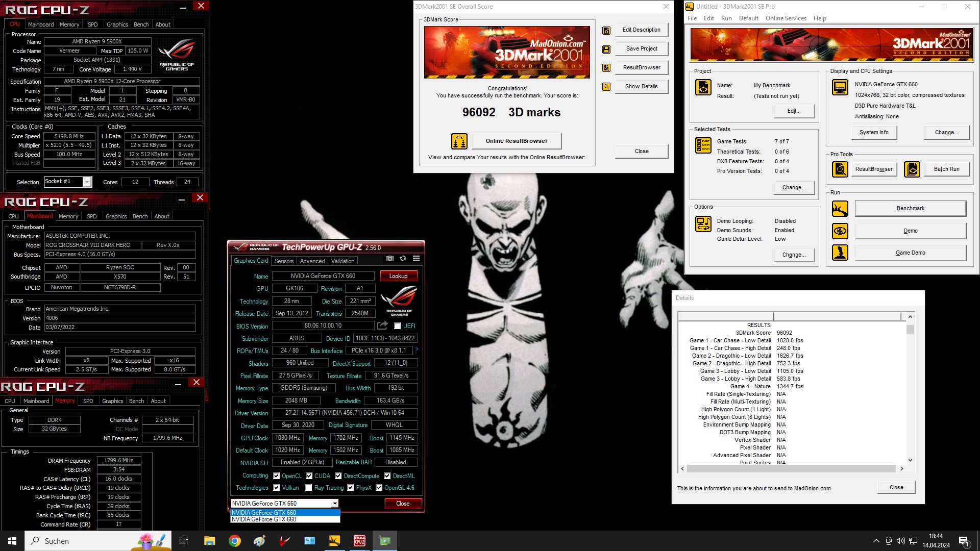This screenshot has width=980, height=551.
Task: Toggle the DirectML checkbox
Action: click(x=387, y=476)
